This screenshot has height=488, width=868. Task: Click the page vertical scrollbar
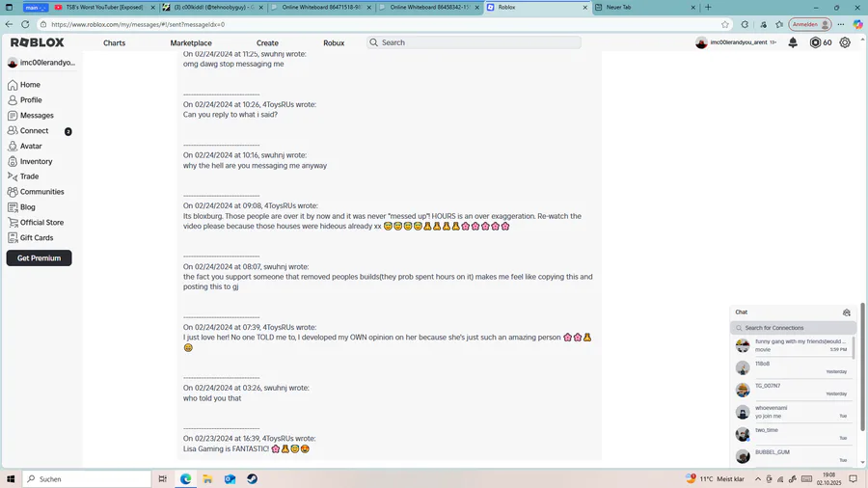862,366
